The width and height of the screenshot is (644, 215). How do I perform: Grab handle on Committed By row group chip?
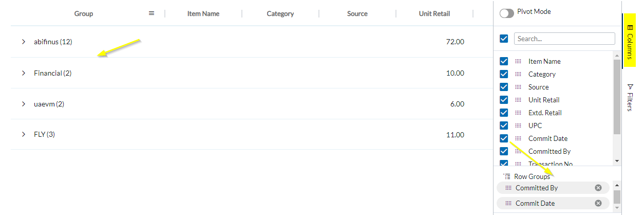pyautogui.click(x=508, y=188)
